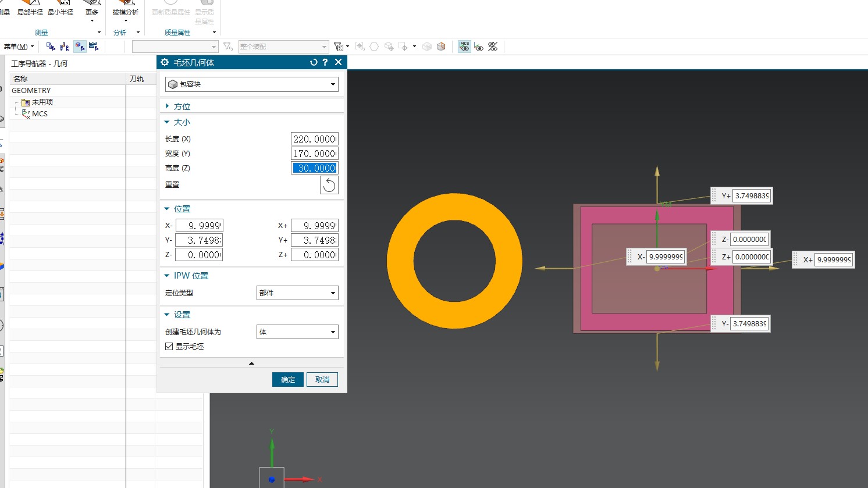Viewport: 868px width, 488px height.
Task: Click the orange wireframe cube icon
Action: click(x=441, y=47)
